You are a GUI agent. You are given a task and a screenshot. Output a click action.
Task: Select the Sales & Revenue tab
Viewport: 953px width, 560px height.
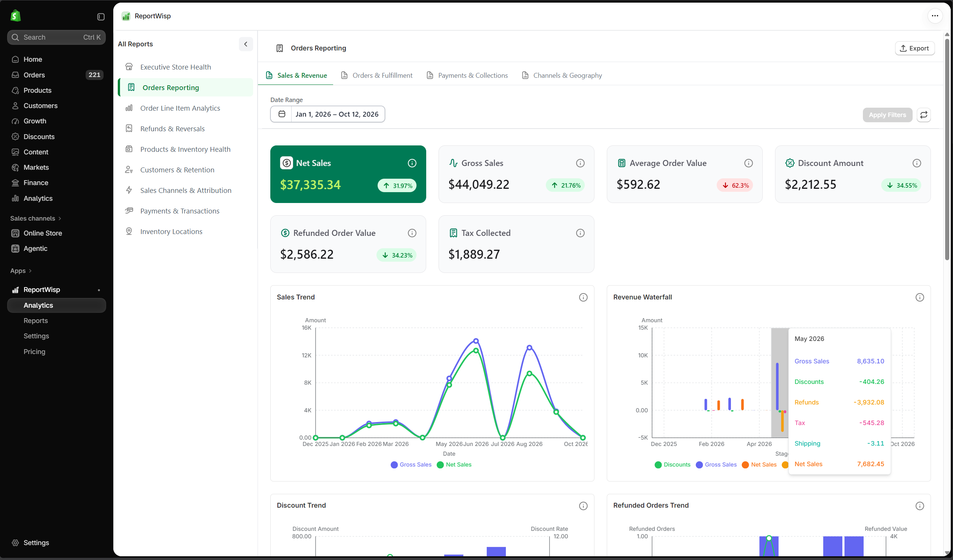click(x=296, y=75)
